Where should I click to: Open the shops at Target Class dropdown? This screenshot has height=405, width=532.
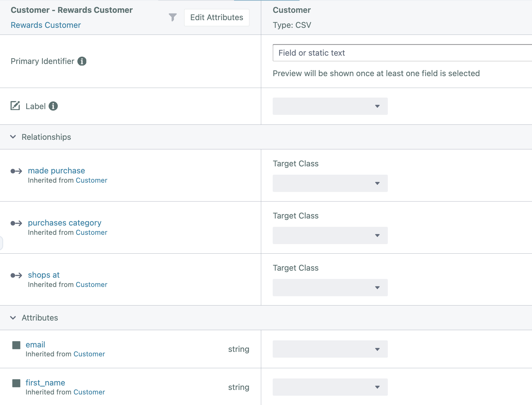click(x=330, y=288)
